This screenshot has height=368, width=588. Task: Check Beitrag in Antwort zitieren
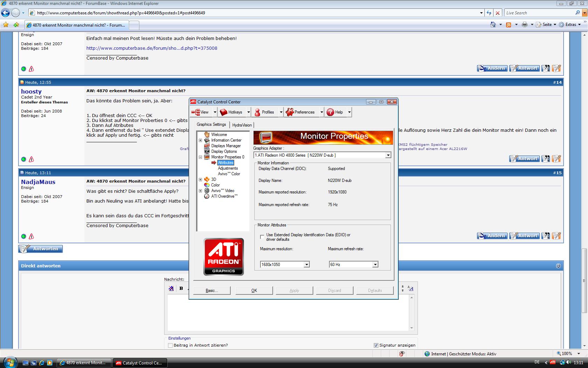(x=170, y=346)
